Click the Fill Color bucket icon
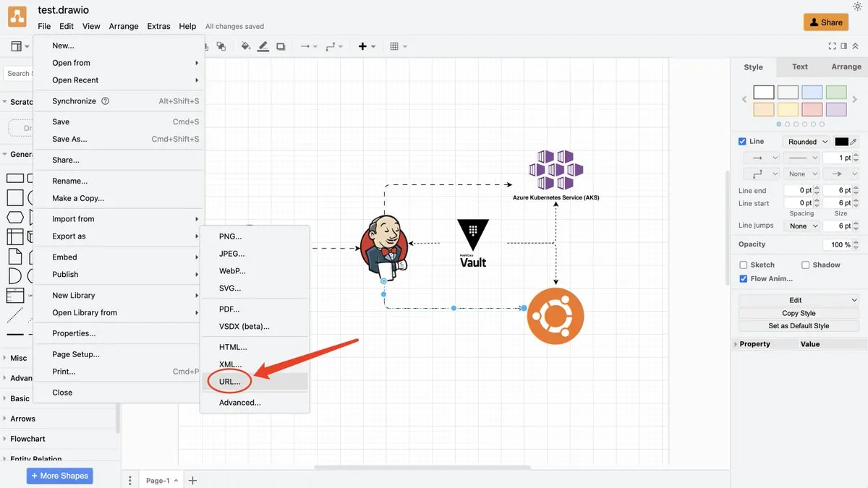Screen dimensions: 868x488 click(x=245, y=46)
